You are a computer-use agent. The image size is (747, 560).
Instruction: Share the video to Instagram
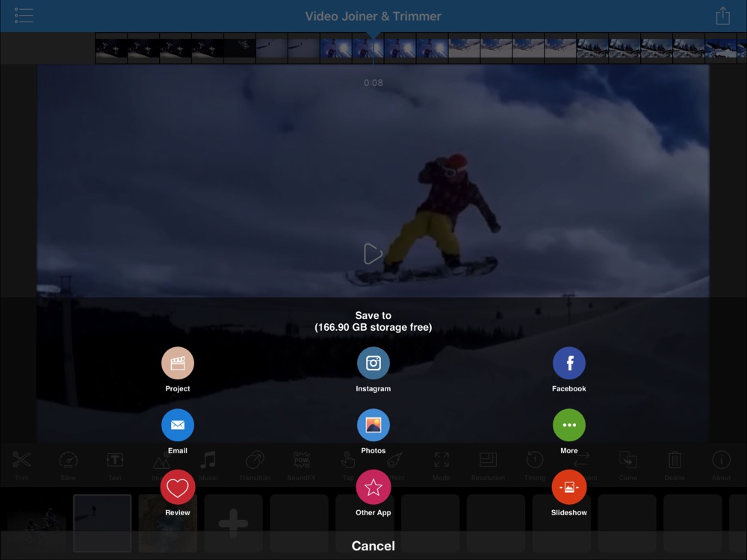point(373,364)
